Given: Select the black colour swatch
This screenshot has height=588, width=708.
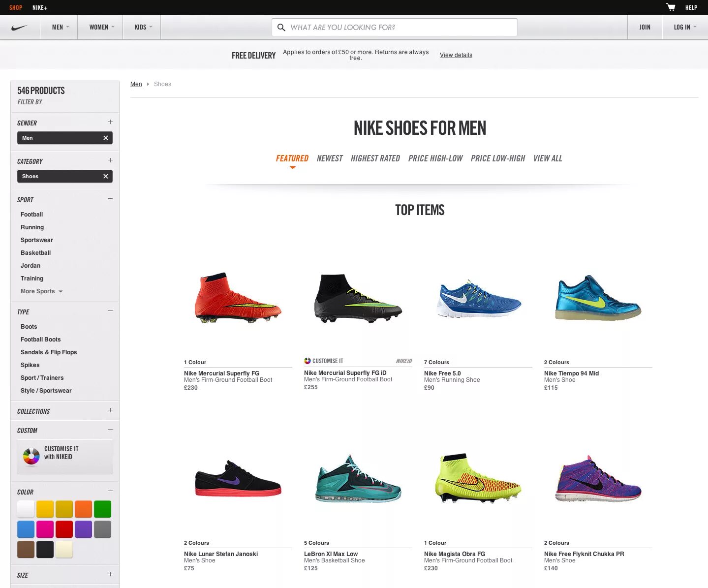Looking at the screenshot, I should click(x=45, y=550).
